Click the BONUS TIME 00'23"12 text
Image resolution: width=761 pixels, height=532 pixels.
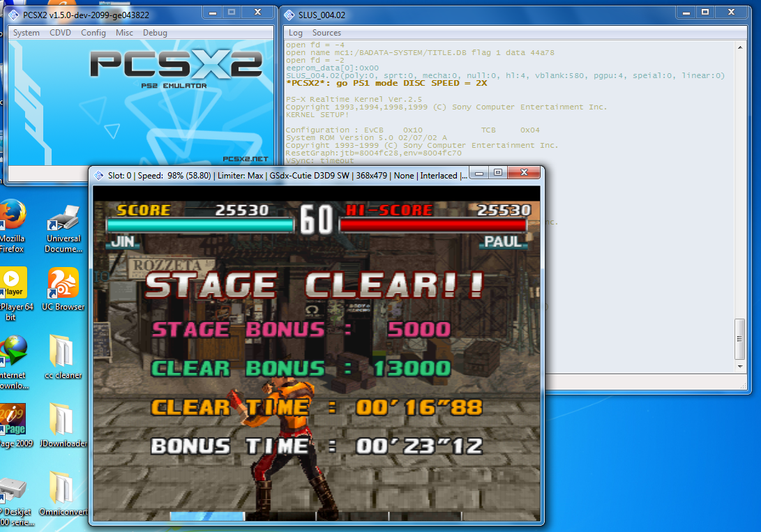pos(317,446)
